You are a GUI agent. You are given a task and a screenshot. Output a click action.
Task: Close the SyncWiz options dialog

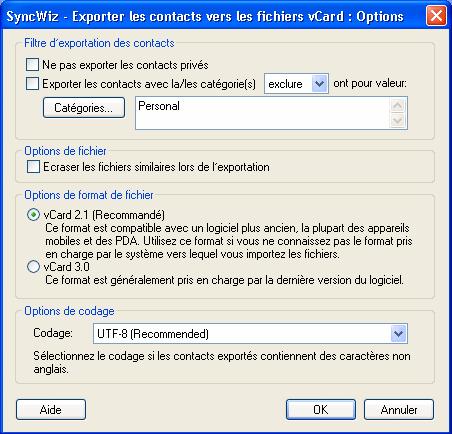tap(436, 16)
